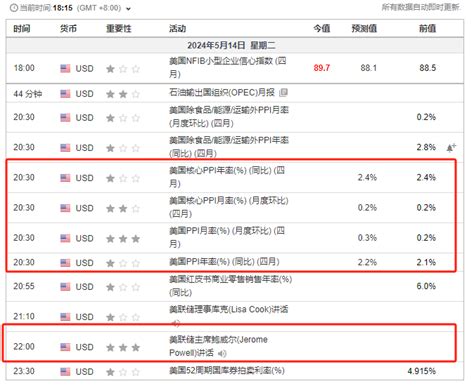Click the red 89.7 actual value
Viewport: 474px width, 386px height.
pos(322,68)
